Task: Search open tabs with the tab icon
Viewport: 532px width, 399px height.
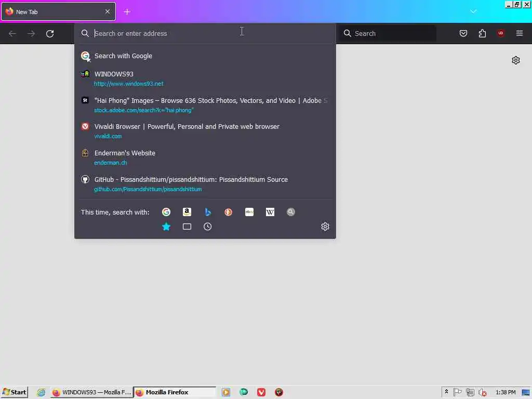Action: (x=187, y=227)
